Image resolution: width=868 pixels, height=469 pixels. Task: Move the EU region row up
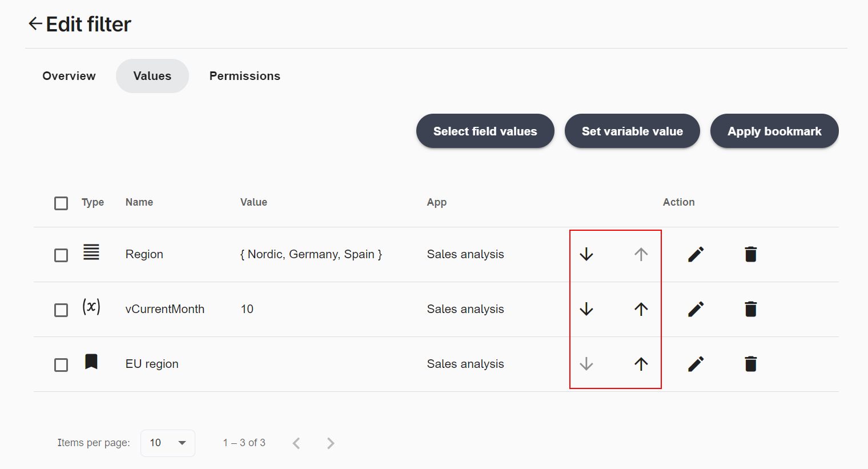641,364
